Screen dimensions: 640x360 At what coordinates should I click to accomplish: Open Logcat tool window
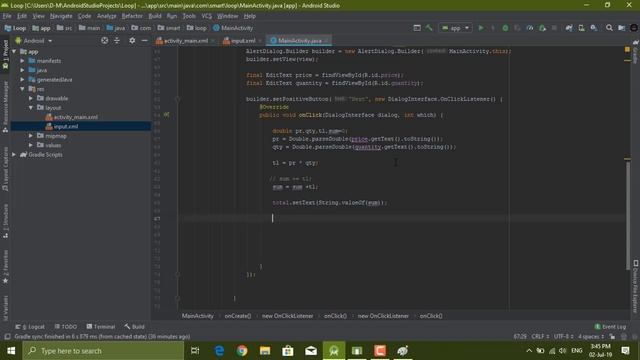(30, 327)
